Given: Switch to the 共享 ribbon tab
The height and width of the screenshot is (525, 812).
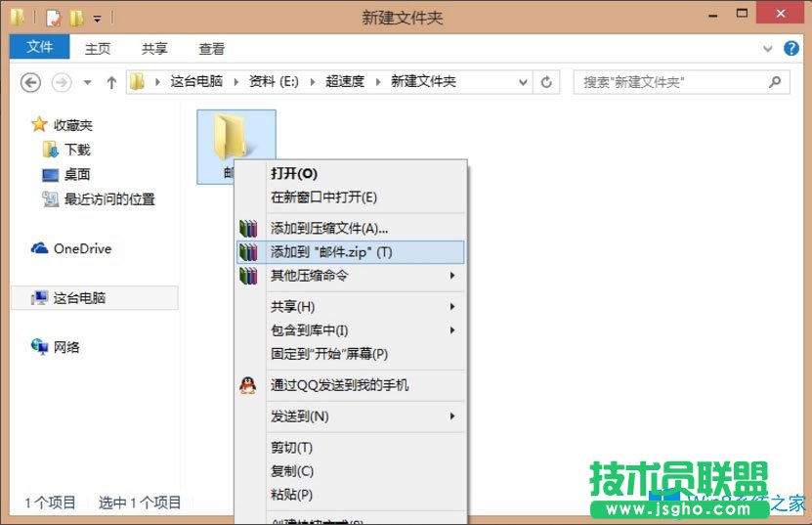Looking at the screenshot, I should [154, 49].
